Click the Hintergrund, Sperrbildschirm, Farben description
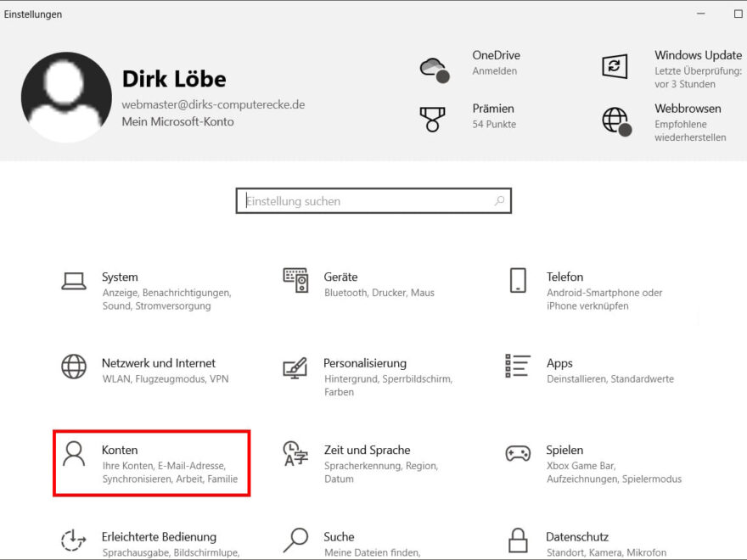Viewport: 747px width, 560px height. pos(388,386)
